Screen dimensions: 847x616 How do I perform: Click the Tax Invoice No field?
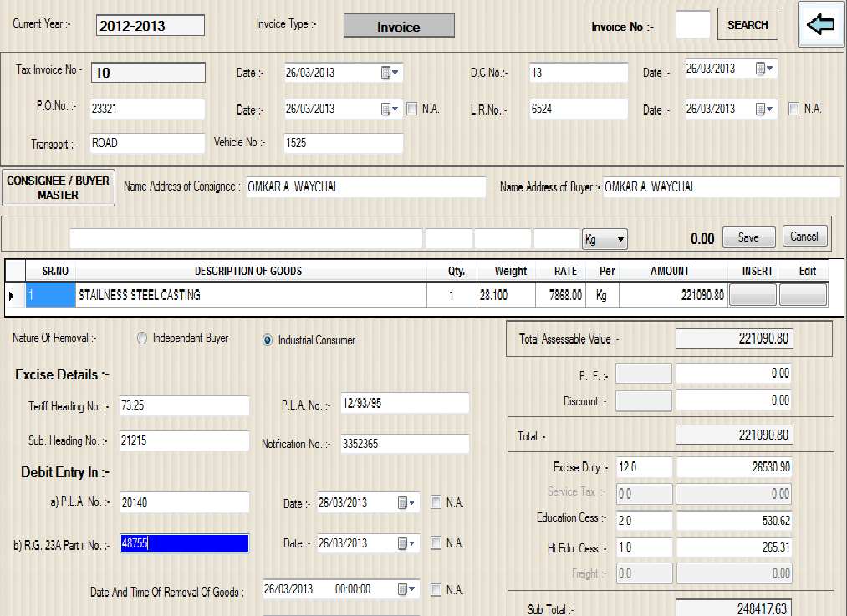click(x=148, y=73)
